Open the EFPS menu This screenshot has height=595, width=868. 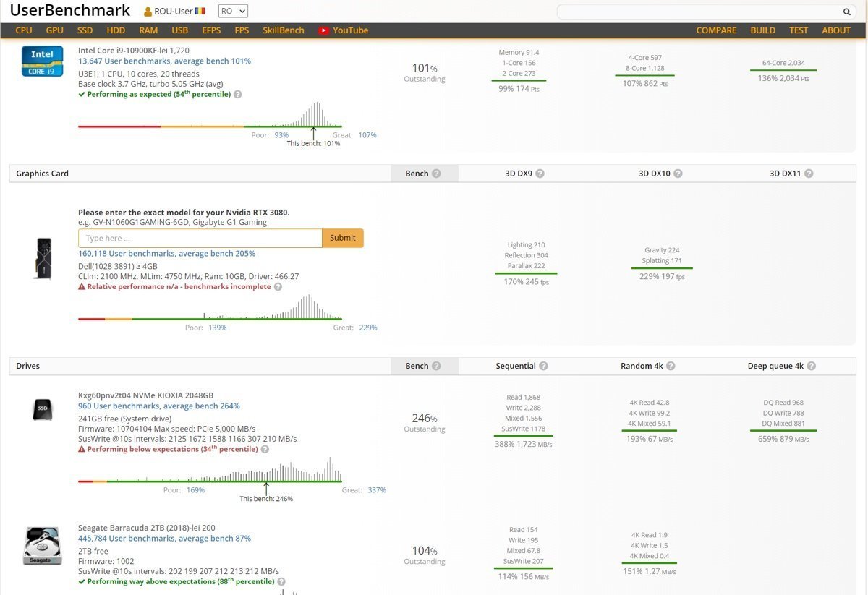(x=211, y=30)
